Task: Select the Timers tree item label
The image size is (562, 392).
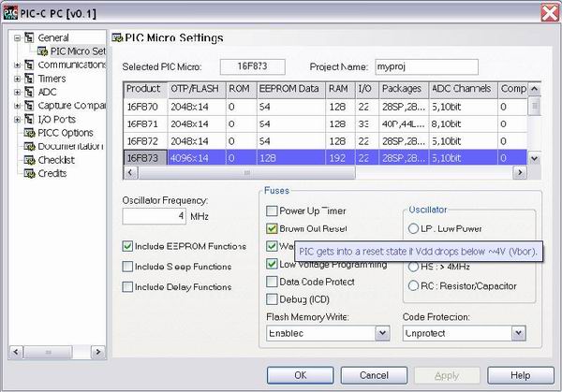Action: [52, 79]
